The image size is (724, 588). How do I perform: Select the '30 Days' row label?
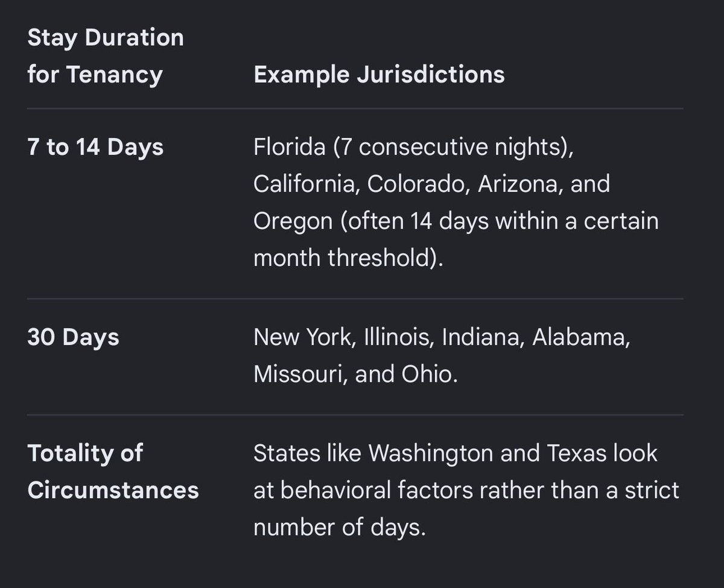tap(73, 337)
